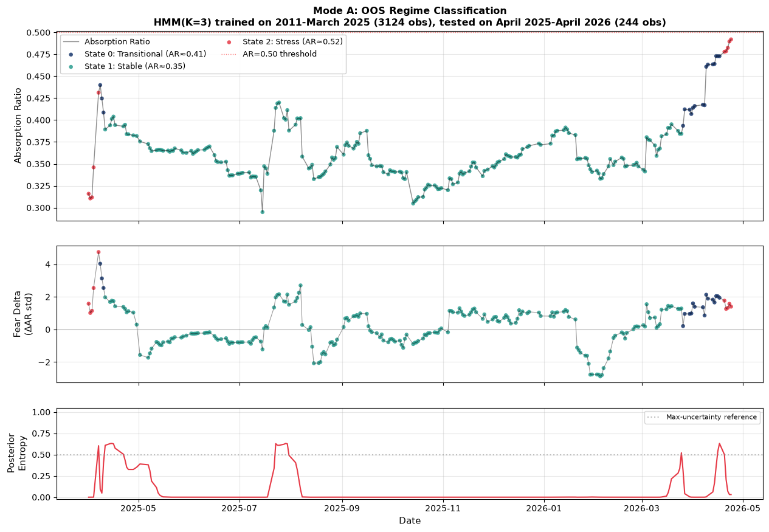Click the '2026-03' x-axis tick label
Viewport: 769px width, 532px height.
point(642,509)
